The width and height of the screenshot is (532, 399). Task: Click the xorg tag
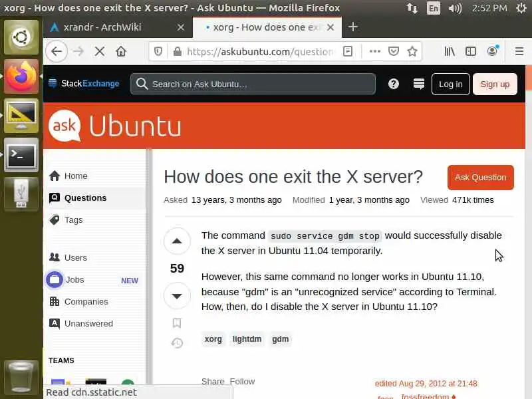pos(213,339)
